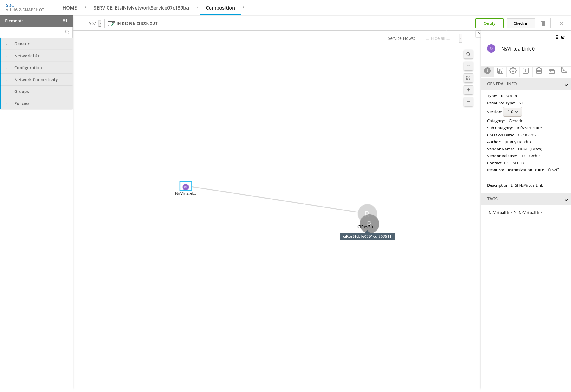The width and height of the screenshot is (571, 392).
Task: Select the Composition tab
Action: coord(220,8)
